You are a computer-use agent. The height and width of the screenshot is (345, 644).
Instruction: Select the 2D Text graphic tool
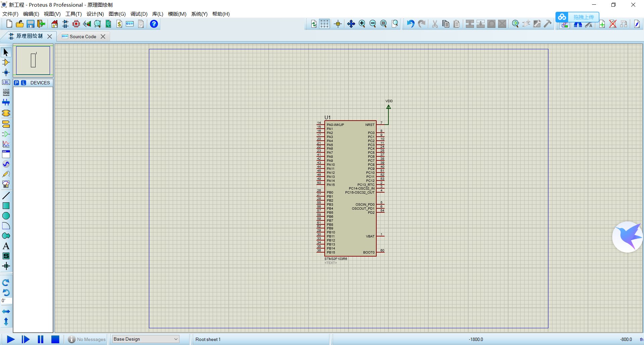point(6,246)
